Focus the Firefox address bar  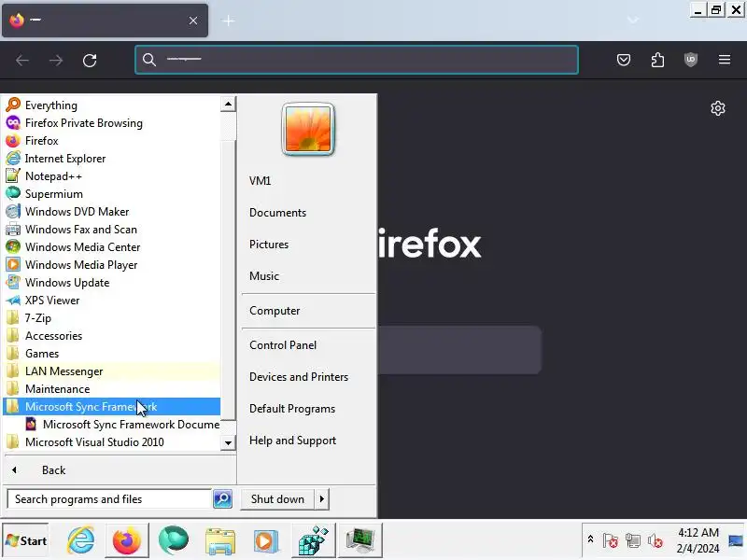point(357,60)
